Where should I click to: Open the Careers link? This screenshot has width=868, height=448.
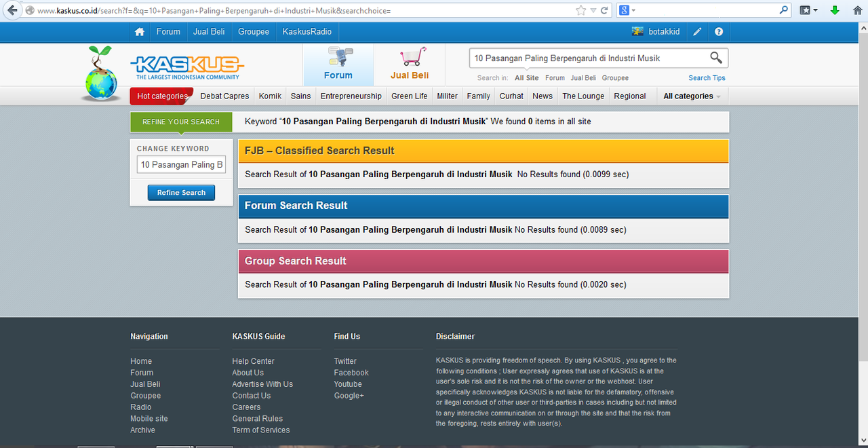coord(246,407)
